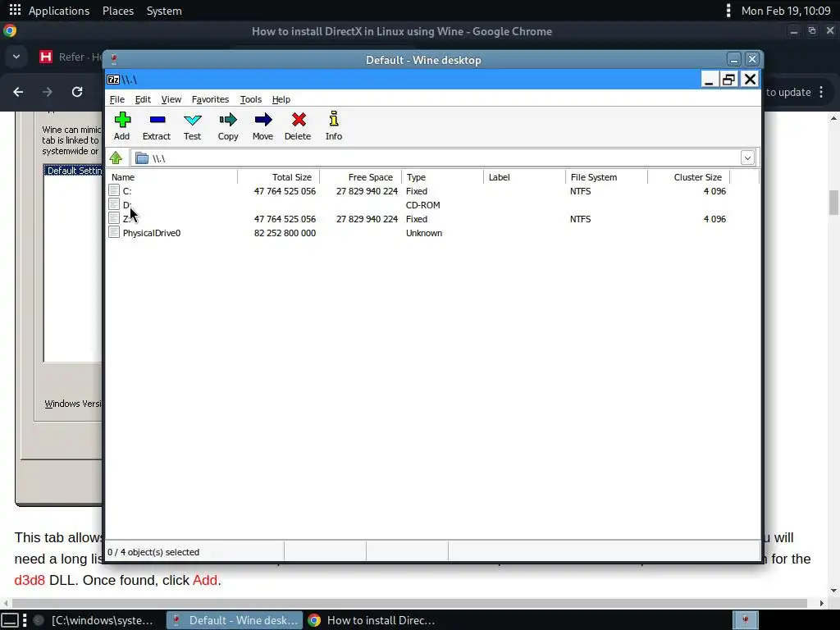Click 0 / 4 object(s) selected status
The image size is (840, 630).
(153, 552)
